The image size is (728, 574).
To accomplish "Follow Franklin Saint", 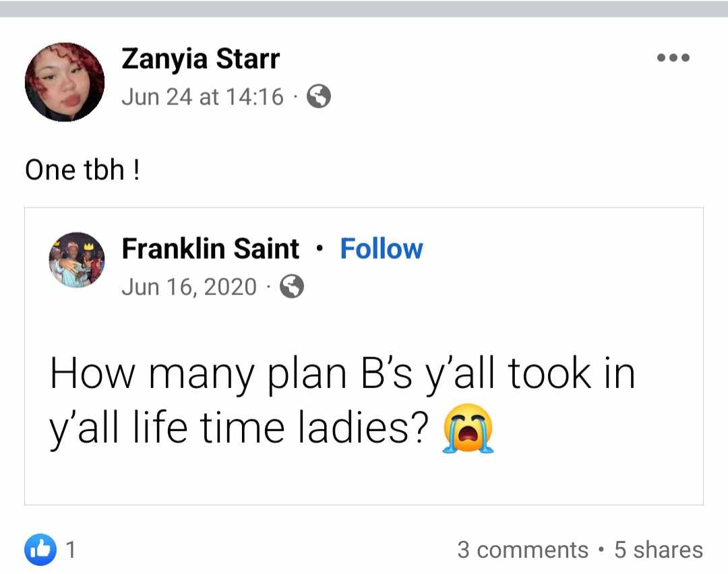I will (381, 249).
